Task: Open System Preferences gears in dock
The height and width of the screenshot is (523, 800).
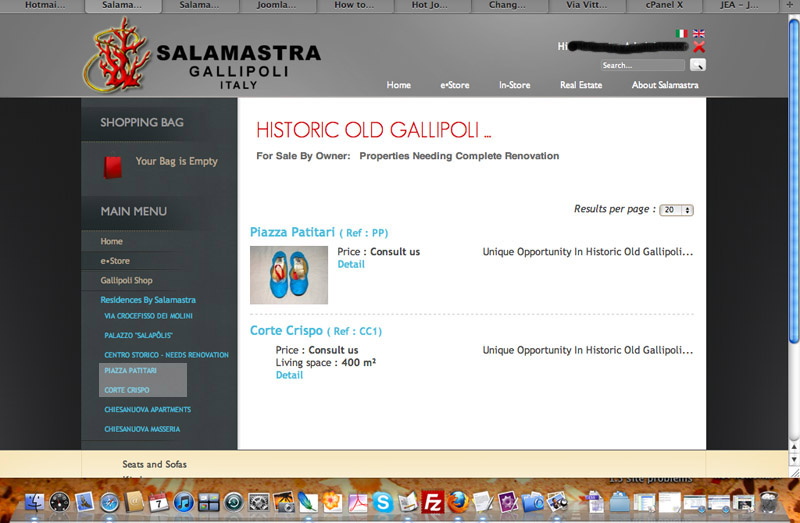Action: tap(259, 503)
